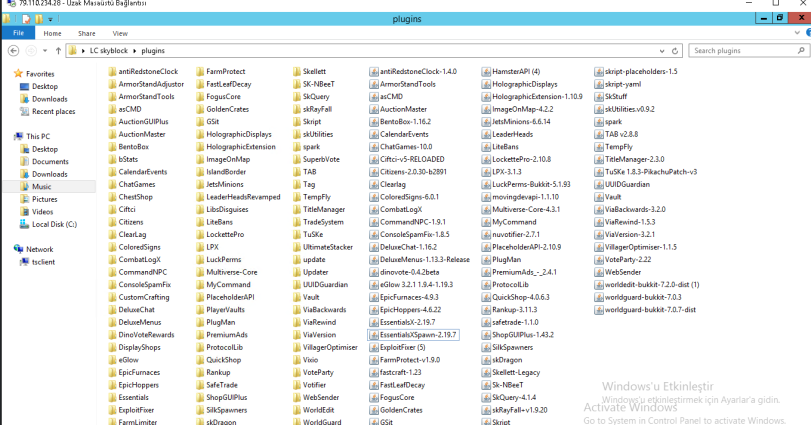Select the PlugMan jar file icon
This screenshot has height=425, width=811.
pyautogui.click(x=486, y=260)
